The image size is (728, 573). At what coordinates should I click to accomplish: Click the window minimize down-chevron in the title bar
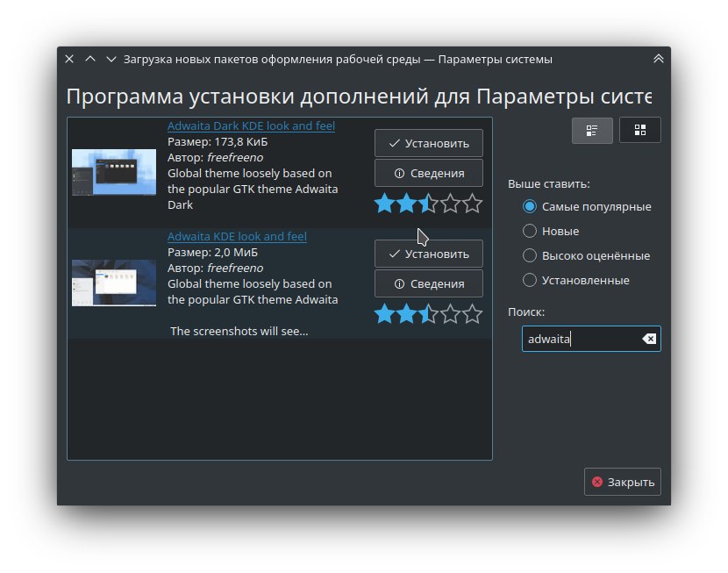pyautogui.click(x=111, y=59)
